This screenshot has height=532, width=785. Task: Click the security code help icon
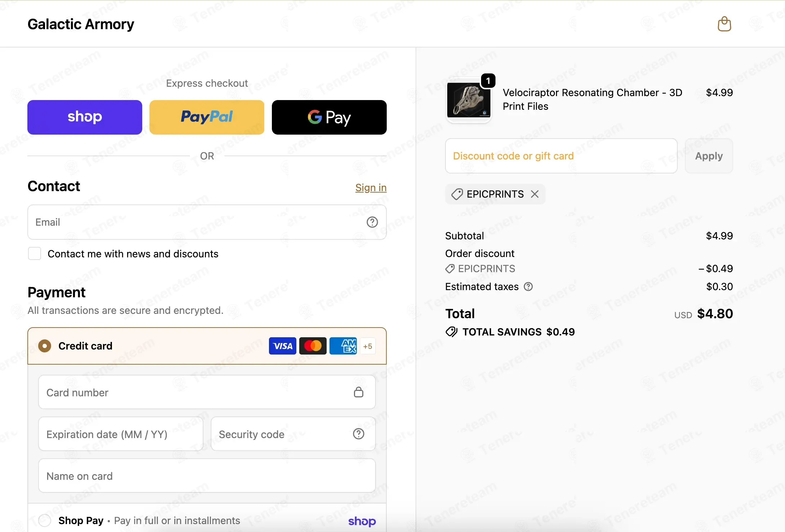pos(358,434)
